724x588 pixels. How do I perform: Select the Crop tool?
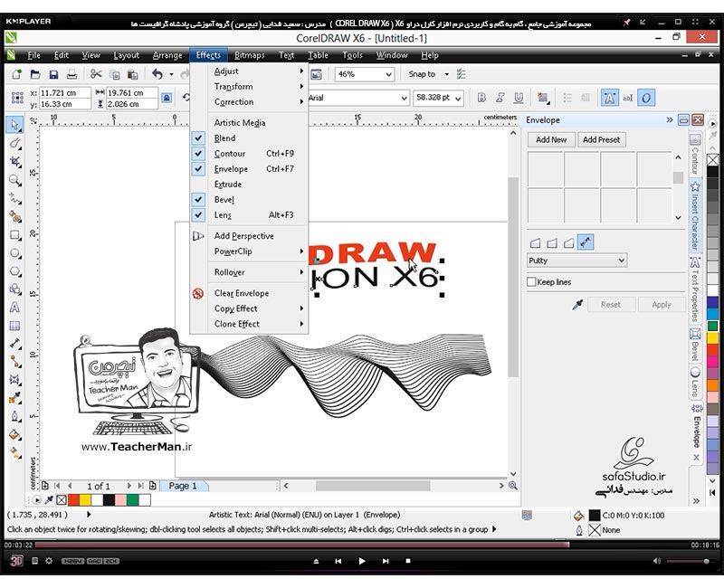click(x=15, y=162)
